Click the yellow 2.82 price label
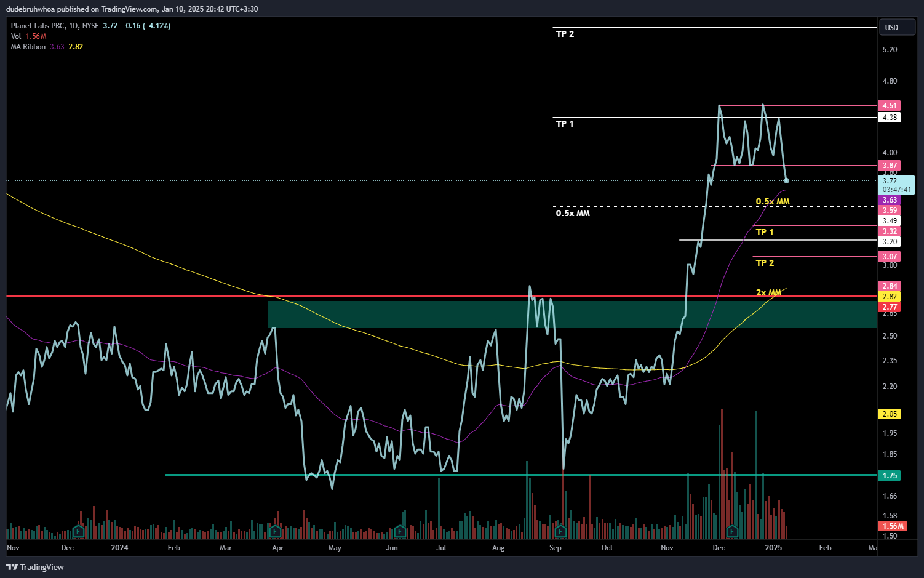This screenshot has height=578, width=924. pyautogui.click(x=890, y=297)
